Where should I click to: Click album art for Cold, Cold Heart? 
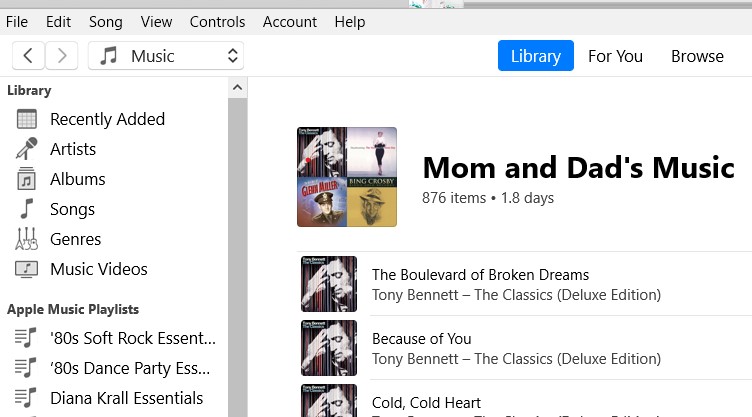click(329, 400)
